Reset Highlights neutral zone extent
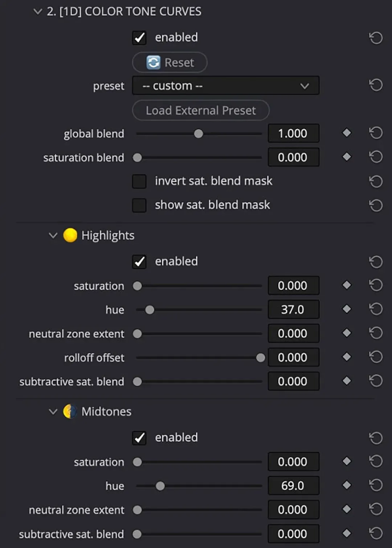This screenshot has width=392, height=548. coord(376,333)
